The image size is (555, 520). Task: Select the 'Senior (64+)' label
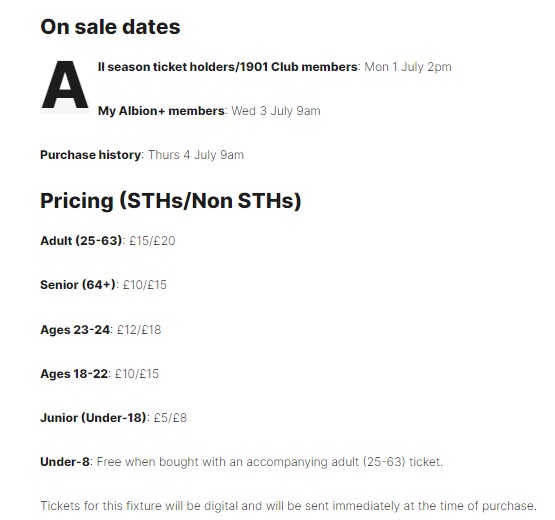pyautogui.click(x=78, y=285)
